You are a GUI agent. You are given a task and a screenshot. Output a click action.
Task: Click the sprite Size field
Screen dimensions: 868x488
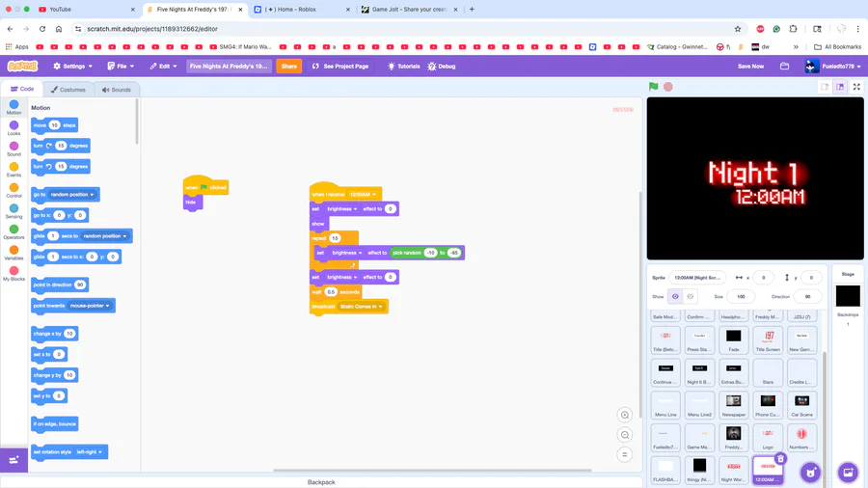pos(741,297)
